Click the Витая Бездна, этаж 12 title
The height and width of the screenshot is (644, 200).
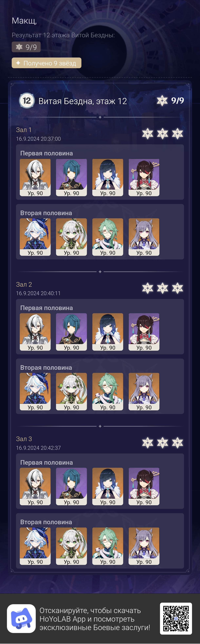pyautogui.click(x=83, y=101)
